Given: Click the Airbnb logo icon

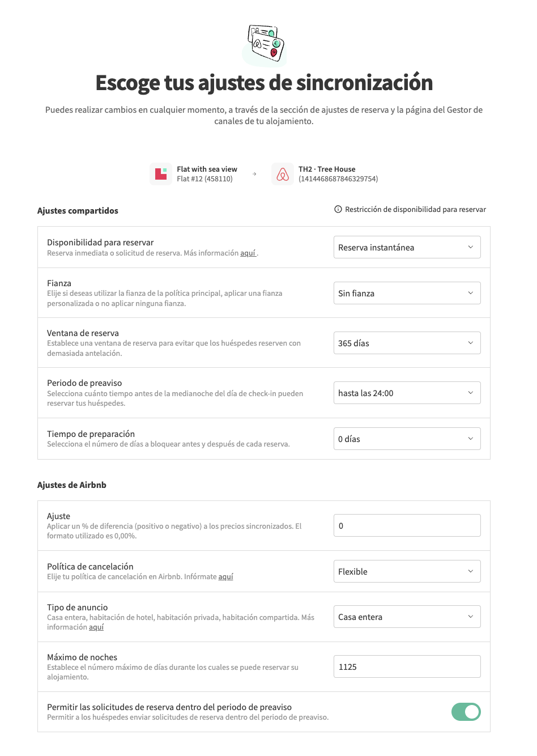Looking at the screenshot, I should [282, 174].
